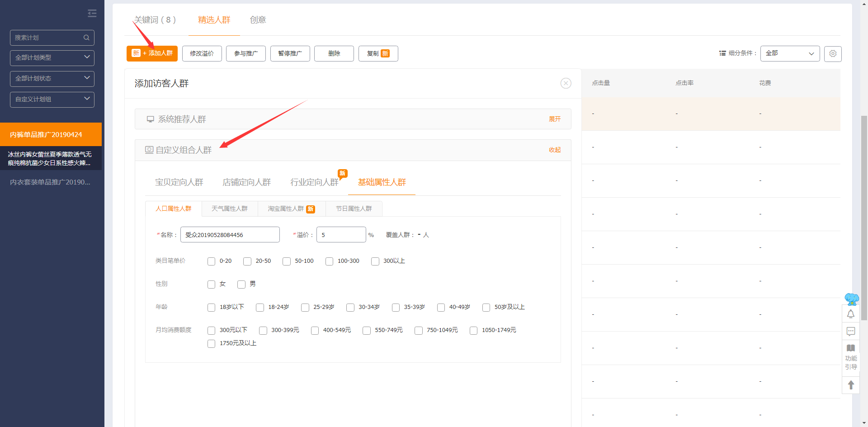The height and width of the screenshot is (427, 868).
Task: Click the 溢价 percentage input field
Action: pyautogui.click(x=341, y=235)
